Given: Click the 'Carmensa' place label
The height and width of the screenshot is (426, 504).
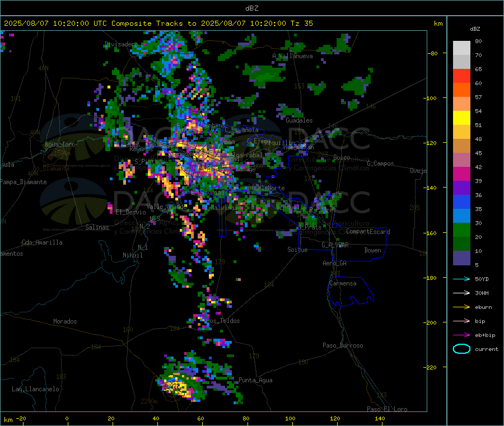Looking at the screenshot, I should coord(343,283).
